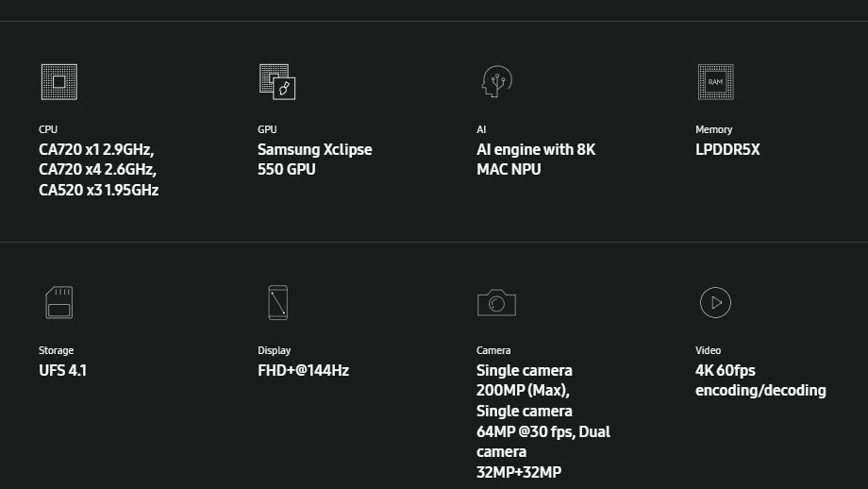
Task: Click the FHD+@144Hz display value
Action: coord(303,370)
